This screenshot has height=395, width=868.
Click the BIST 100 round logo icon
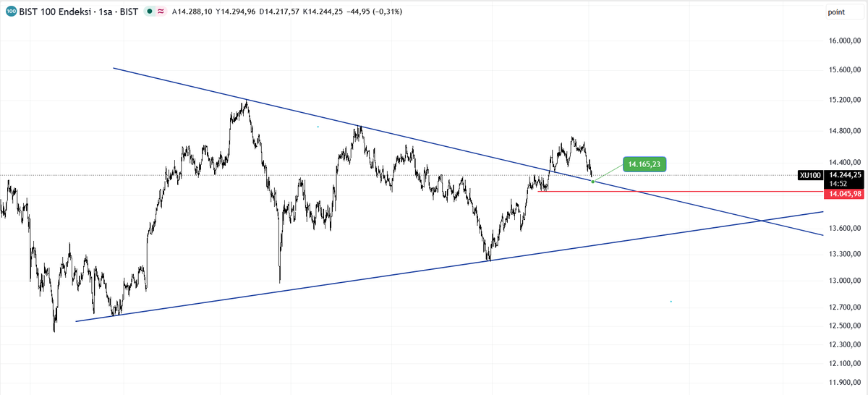pyautogui.click(x=11, y=12)
